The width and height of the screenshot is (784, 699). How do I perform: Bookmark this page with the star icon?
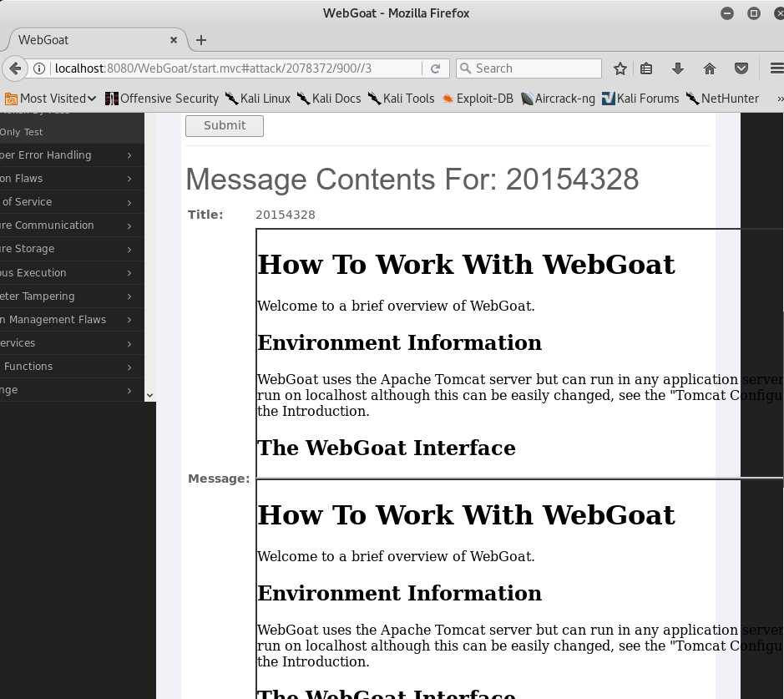point(620,68)
